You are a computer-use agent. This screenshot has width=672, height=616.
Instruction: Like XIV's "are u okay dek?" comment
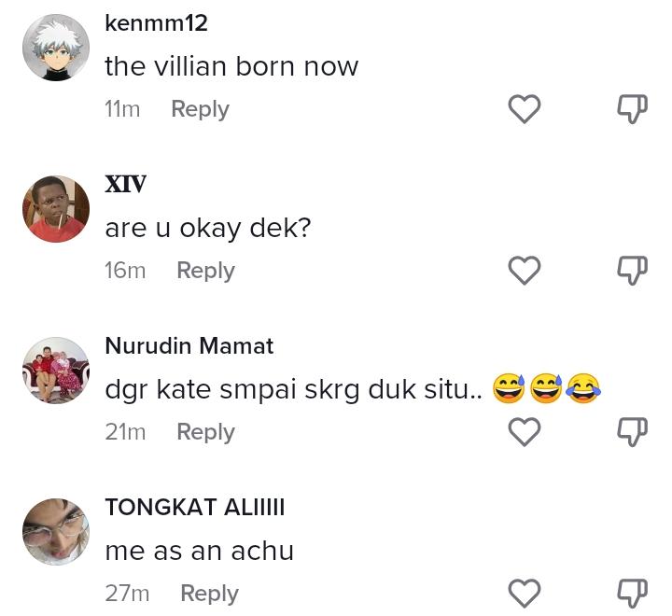(x=525, y=271)
